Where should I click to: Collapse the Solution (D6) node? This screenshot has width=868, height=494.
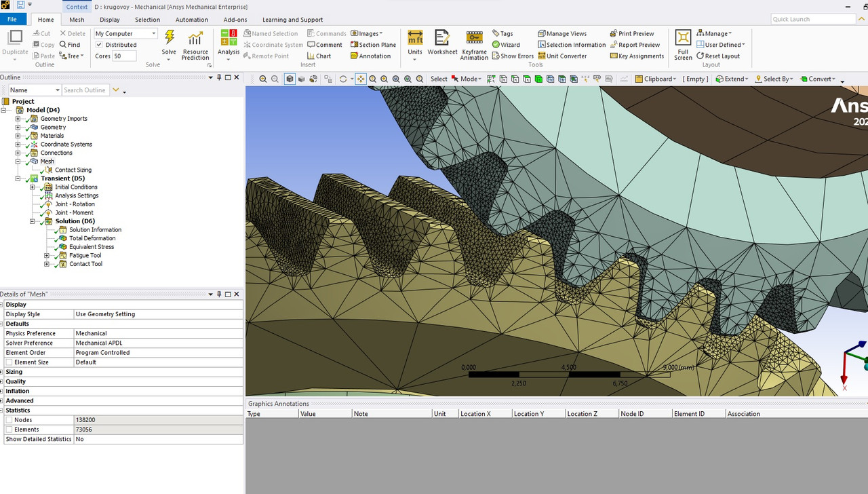[x=32, y=221]
